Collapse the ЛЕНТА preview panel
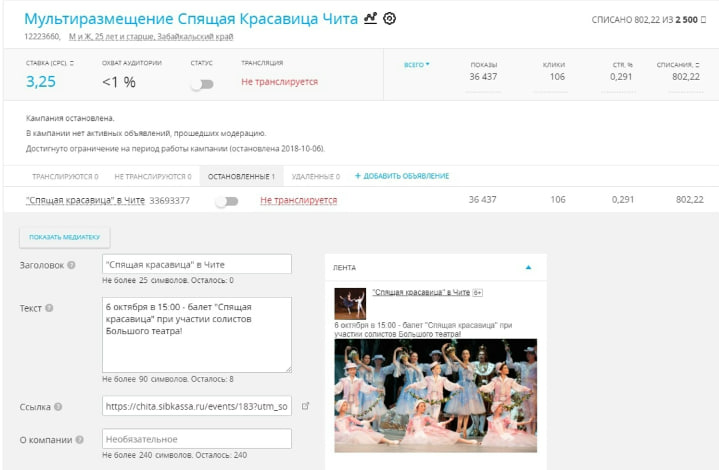The width and height of the screenshot is (719, 470). pos(528,267)
